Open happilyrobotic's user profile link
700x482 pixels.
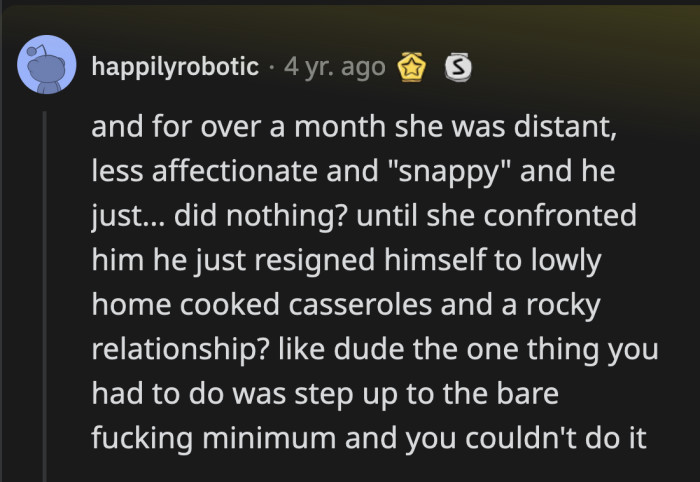click(x=177, y=67)
